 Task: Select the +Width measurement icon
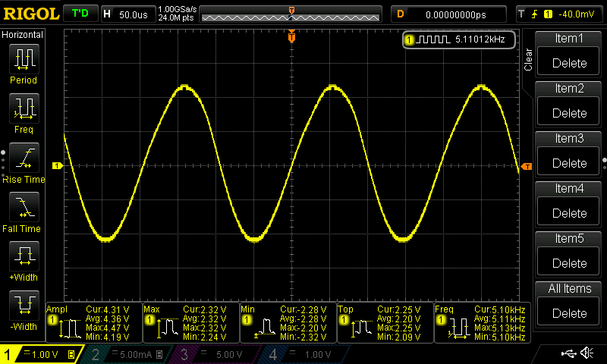click(x=24, y=257)
